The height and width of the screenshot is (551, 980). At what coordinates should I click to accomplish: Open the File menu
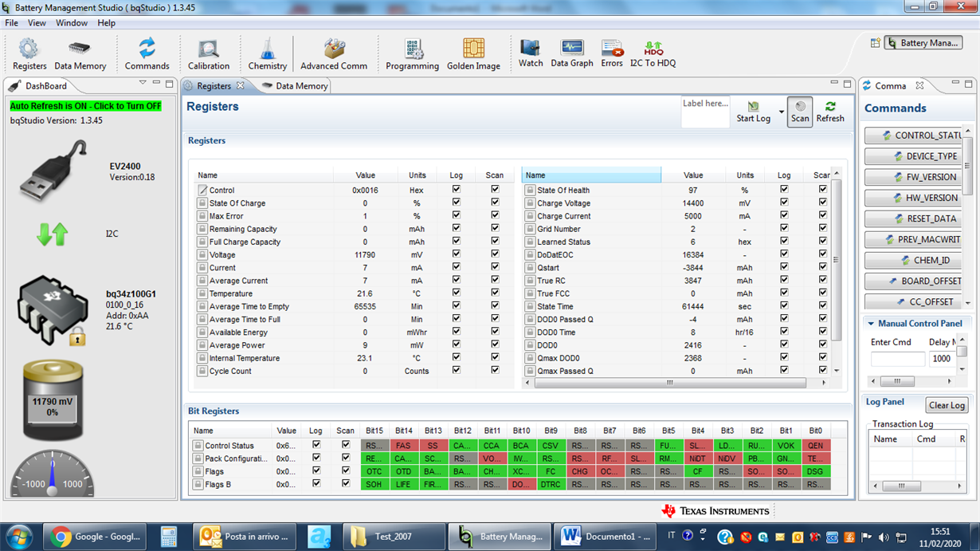pyautogui.click(x=12, y=23)
